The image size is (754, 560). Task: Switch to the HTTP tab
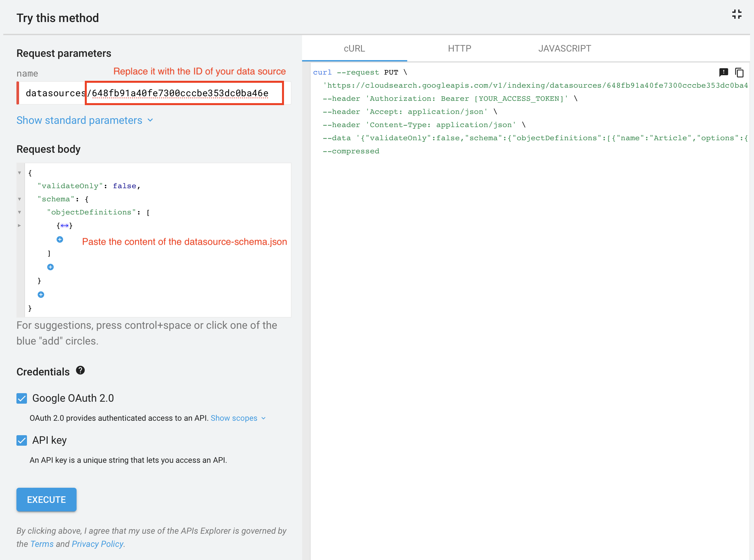(x=459, y=48)
